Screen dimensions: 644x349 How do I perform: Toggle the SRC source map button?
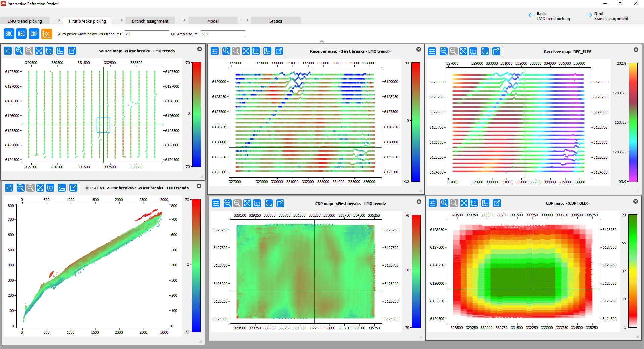click(x=9, y=34)
